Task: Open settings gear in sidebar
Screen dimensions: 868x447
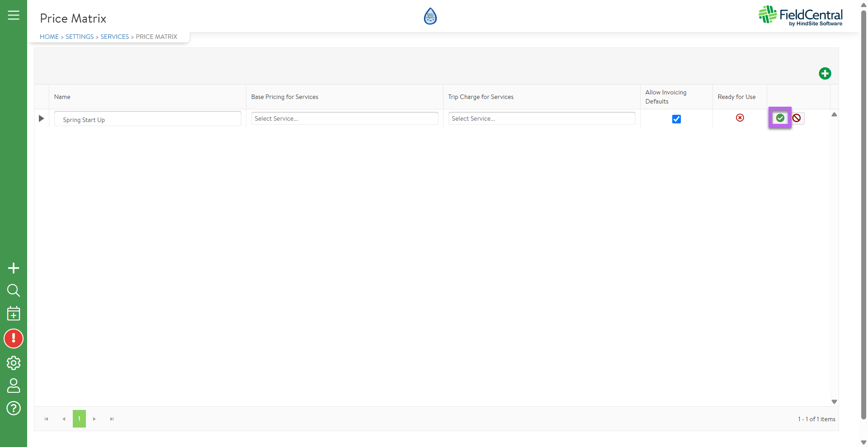Action: (14, 363)
